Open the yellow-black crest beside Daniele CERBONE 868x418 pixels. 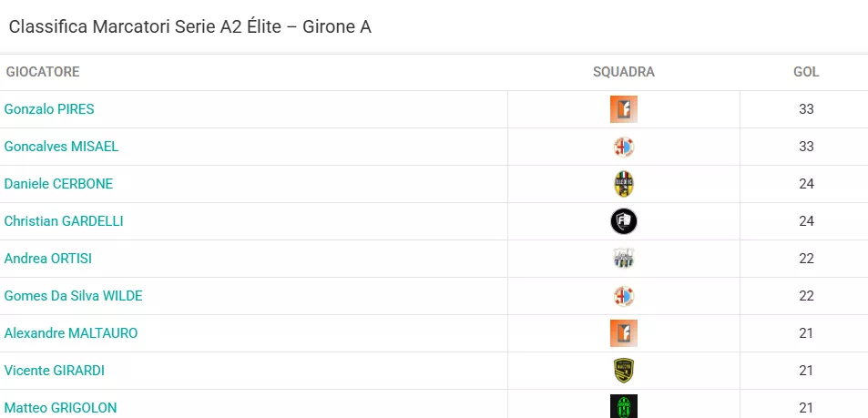coord(623,184)
